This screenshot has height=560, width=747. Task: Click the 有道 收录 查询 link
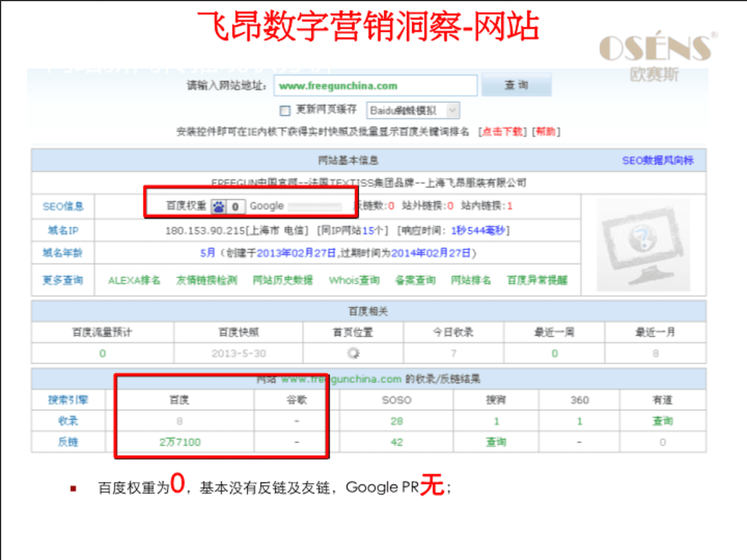point(663,421)
